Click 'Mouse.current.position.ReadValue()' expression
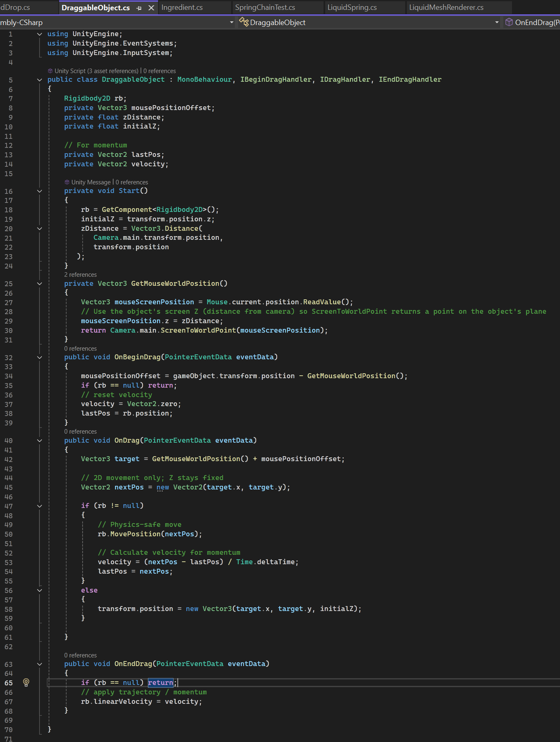 [x=278, y=302]
